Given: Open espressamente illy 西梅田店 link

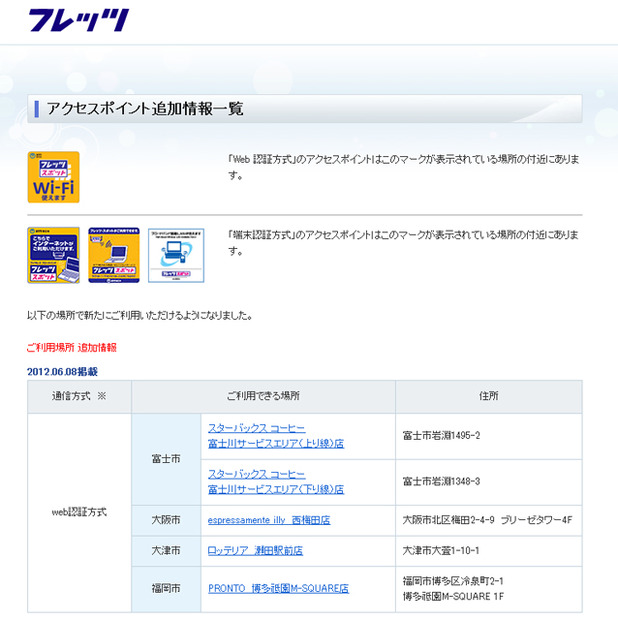Looking at the screenshot, I should pyautogui.click(x=269, y=520).
